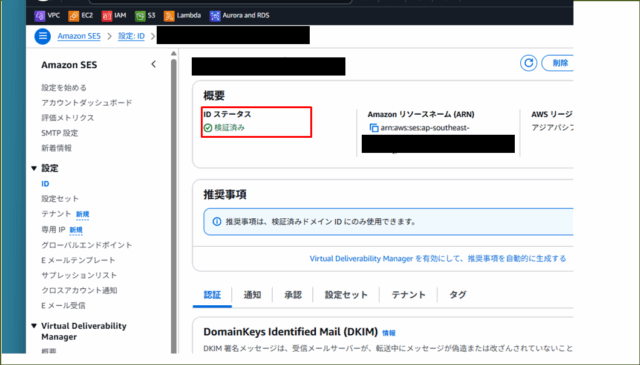Copy the ARN with the copy icon
The width and height of the screenshot is (640, 365).
373,128
